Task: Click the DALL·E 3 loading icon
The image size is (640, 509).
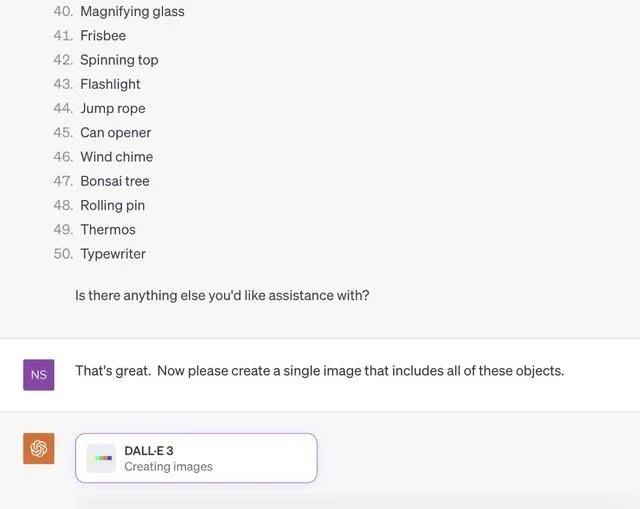Action: point(101,458)
